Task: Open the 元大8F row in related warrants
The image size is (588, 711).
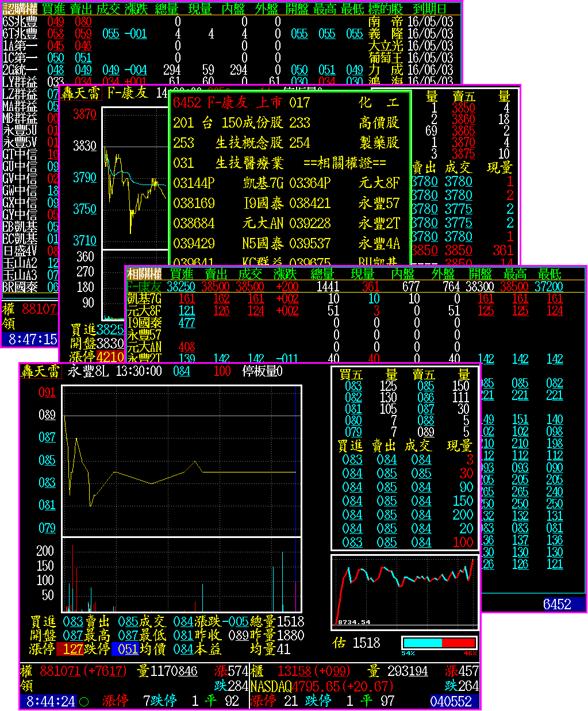Action: (x=144, y=311)
